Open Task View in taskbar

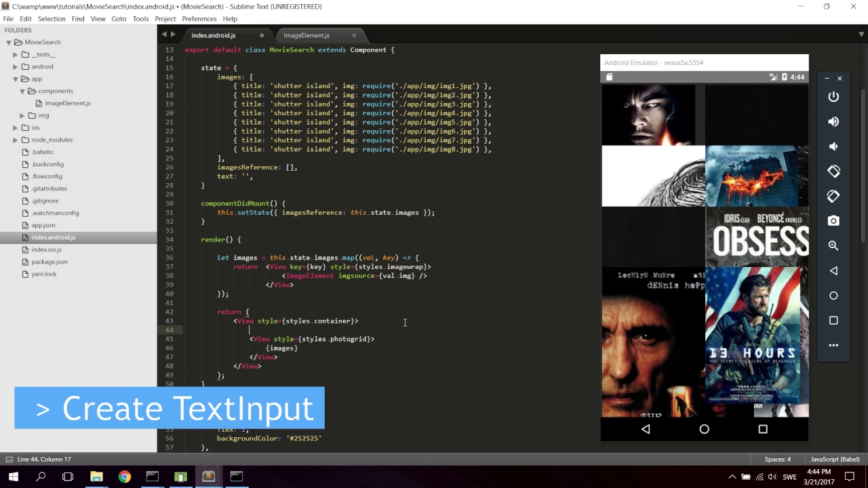[x=68, y=476]
